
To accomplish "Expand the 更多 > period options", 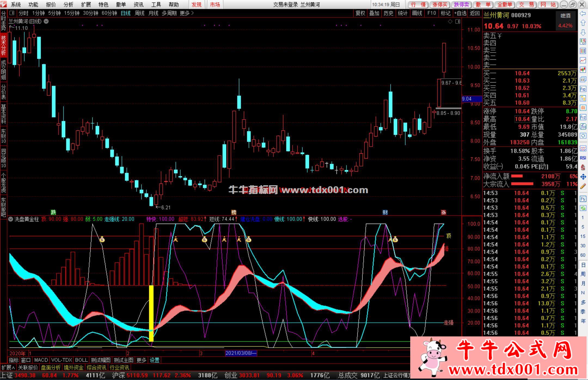I will 187,13.
